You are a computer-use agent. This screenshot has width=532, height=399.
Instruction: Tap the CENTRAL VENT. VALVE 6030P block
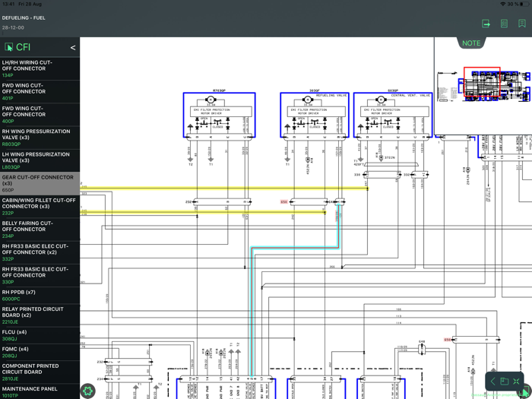[x=392, y=115]
